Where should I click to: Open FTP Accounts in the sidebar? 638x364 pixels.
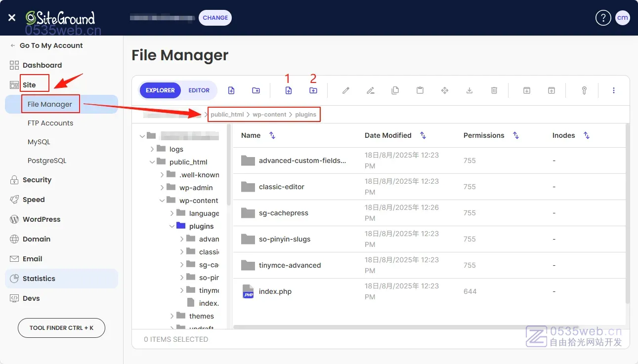pos(50,123)
